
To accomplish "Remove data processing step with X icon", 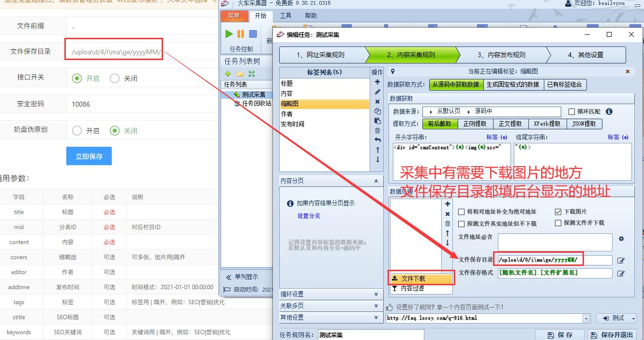I will 448,214.
